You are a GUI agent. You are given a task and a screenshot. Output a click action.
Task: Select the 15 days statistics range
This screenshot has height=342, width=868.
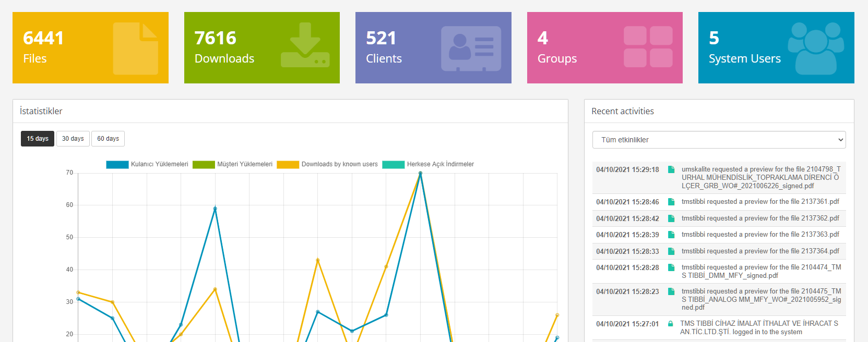38,139
